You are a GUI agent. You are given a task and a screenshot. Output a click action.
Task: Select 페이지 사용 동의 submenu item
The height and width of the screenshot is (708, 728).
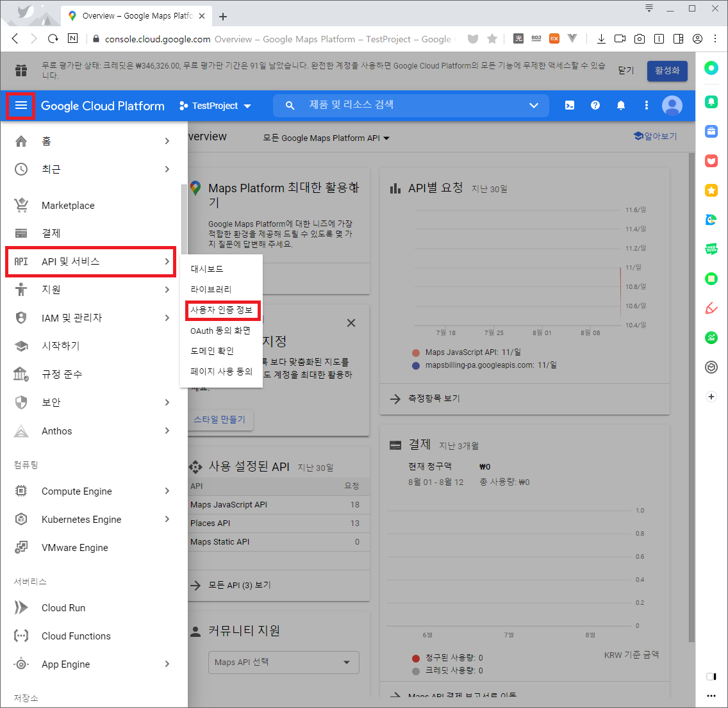click(222, 372)
